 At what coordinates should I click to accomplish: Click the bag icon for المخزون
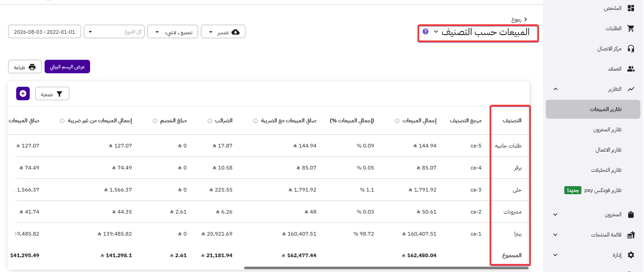[631, 214]
